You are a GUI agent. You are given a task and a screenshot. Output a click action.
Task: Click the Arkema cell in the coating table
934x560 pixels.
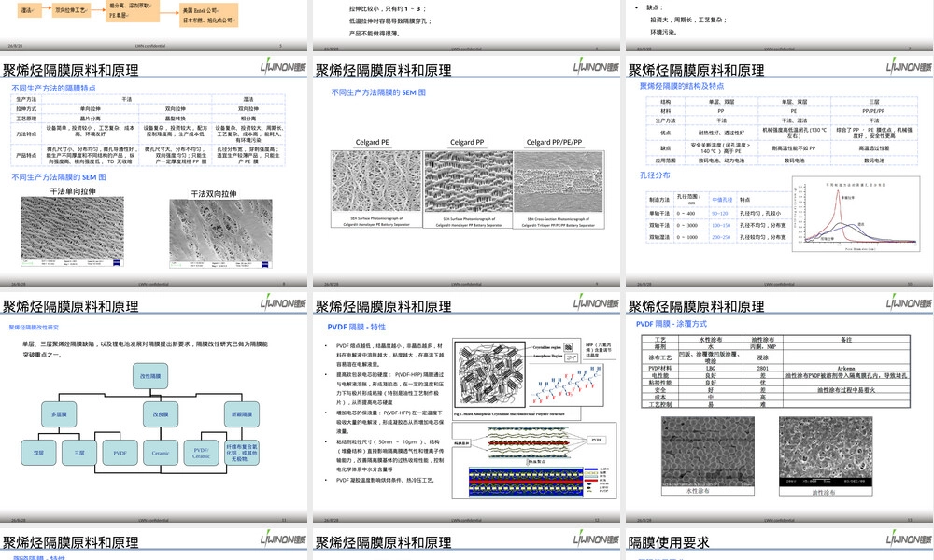pos(846,369)
